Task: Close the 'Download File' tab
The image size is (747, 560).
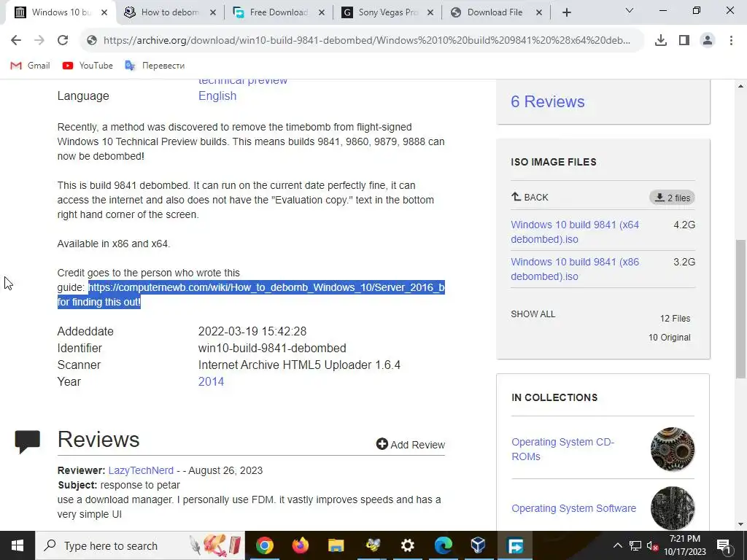Action: tap(539, 13)
